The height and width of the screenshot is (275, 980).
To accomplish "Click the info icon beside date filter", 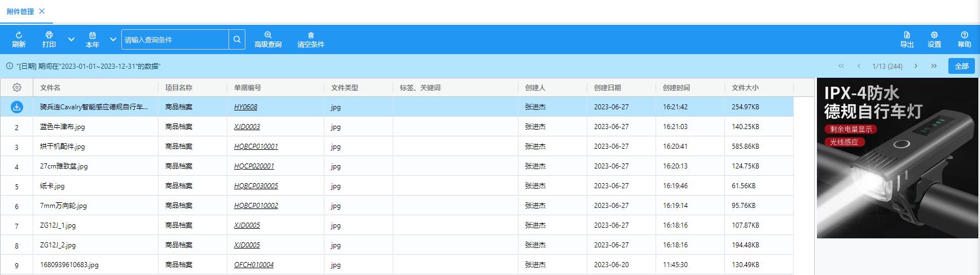I will [x=10, y=66].
